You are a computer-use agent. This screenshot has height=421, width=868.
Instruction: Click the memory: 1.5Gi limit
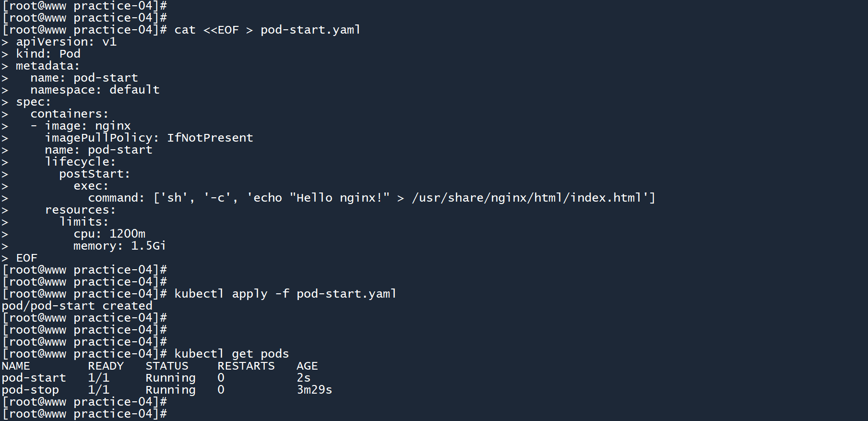coord(119,246)
